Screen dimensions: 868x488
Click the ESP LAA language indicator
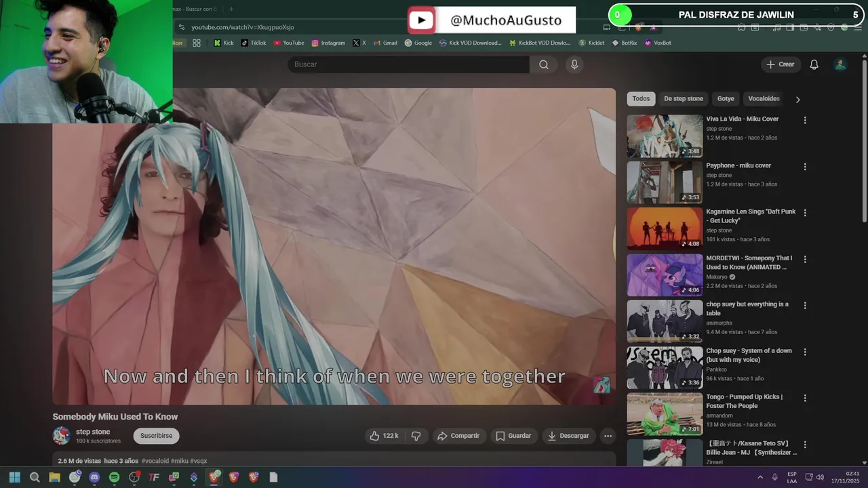click(792, 477)
